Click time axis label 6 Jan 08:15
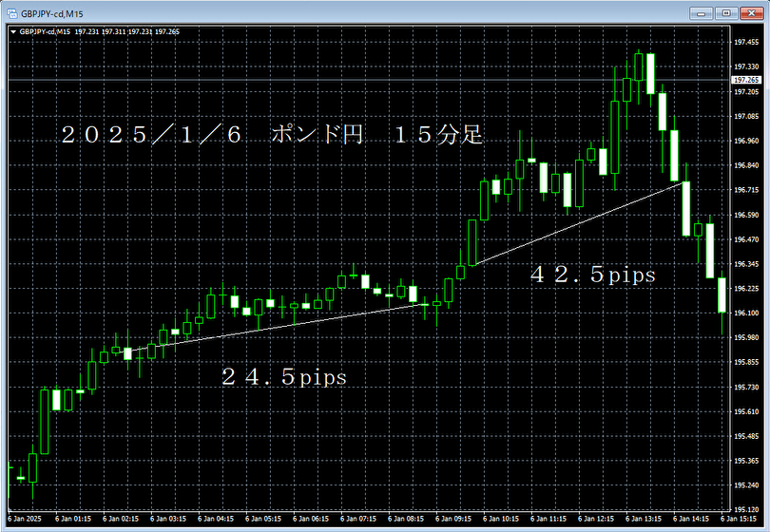This screenshot has width=770, height=532. point(406,519)
